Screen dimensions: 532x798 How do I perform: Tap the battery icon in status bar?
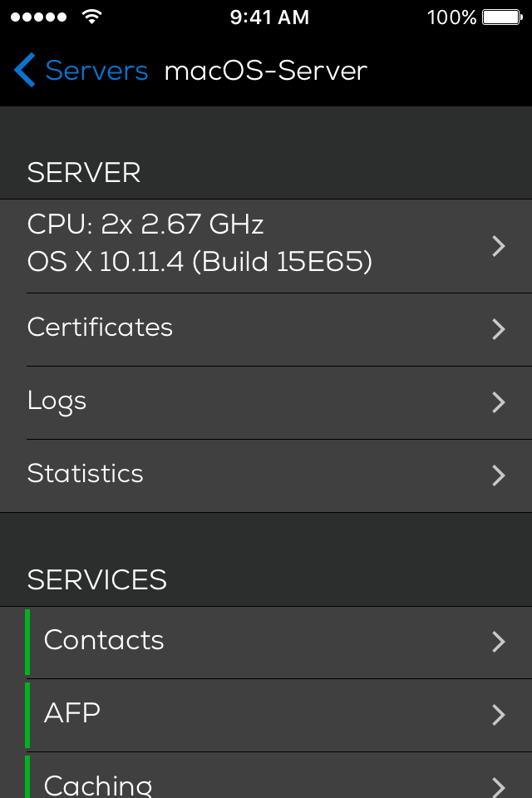[x=501, y=17]
